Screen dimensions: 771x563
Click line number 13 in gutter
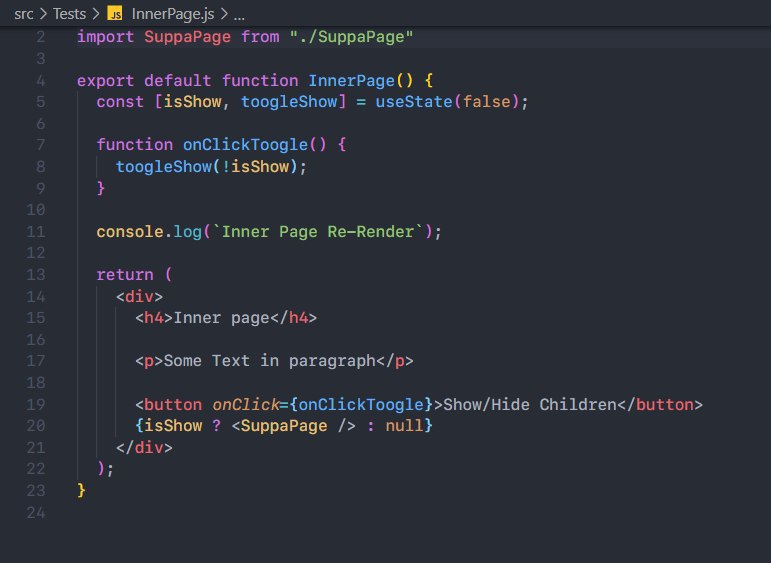pos(36,274)
